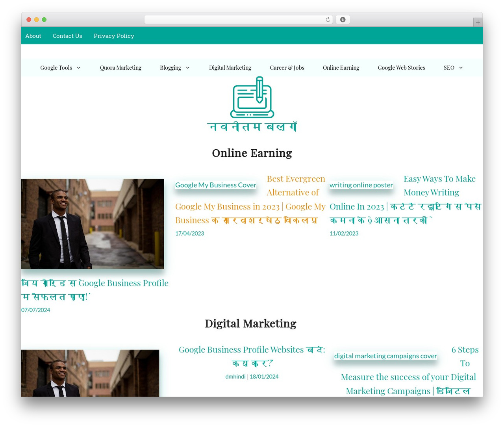
Task: Expand the SEO submenu chevron
Action: (461, 68)
